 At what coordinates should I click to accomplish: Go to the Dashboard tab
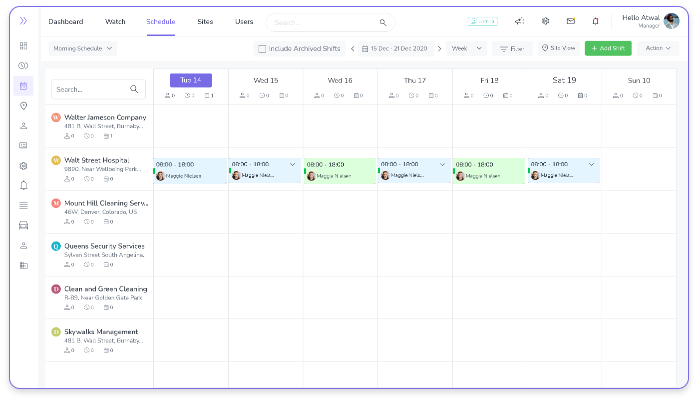66,21
